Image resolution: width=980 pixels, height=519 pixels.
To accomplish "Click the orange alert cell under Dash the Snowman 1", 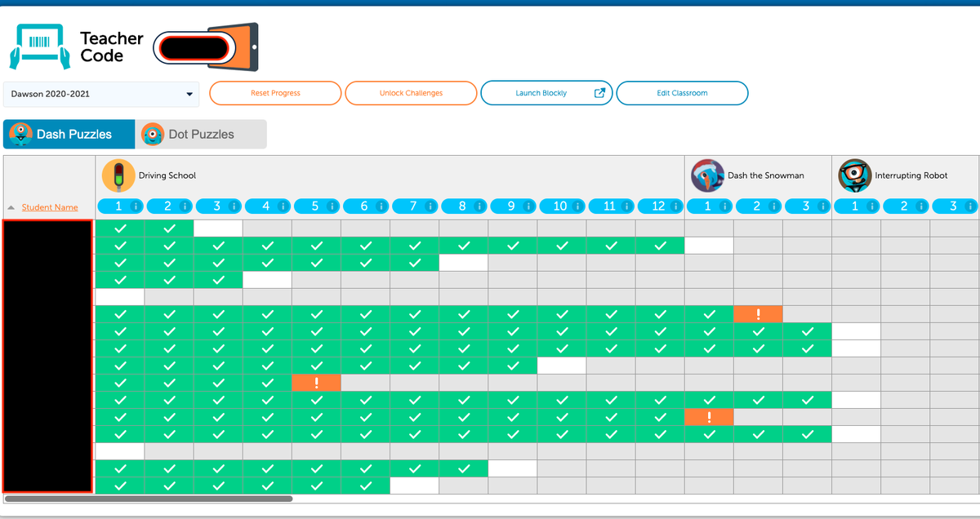I will [x=709, y=417].
